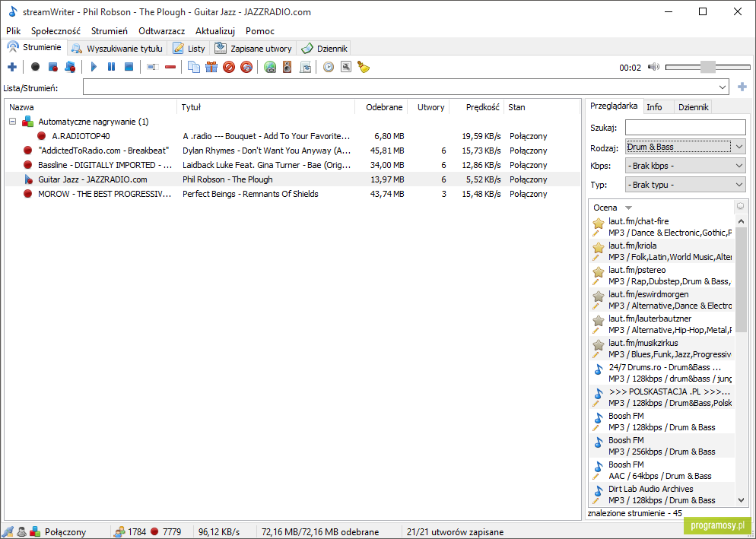
Task: Open the Ocena sort dropdown arrow
Action: click(628, 208)
